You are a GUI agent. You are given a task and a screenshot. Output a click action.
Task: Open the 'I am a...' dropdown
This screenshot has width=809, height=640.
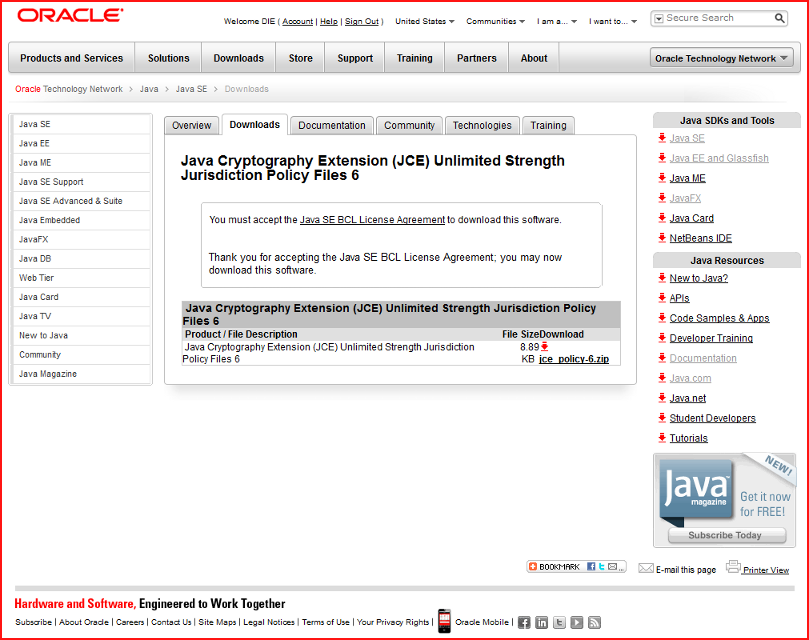[x=557, y=21]
